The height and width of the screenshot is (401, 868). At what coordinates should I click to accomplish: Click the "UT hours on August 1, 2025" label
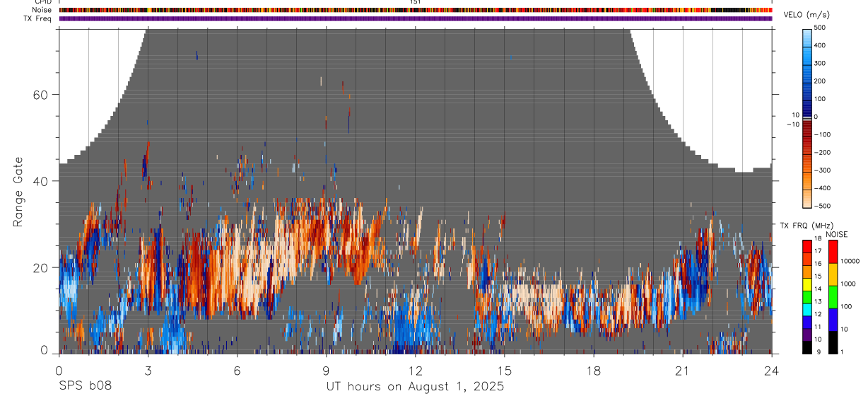(x=415, y=386)
